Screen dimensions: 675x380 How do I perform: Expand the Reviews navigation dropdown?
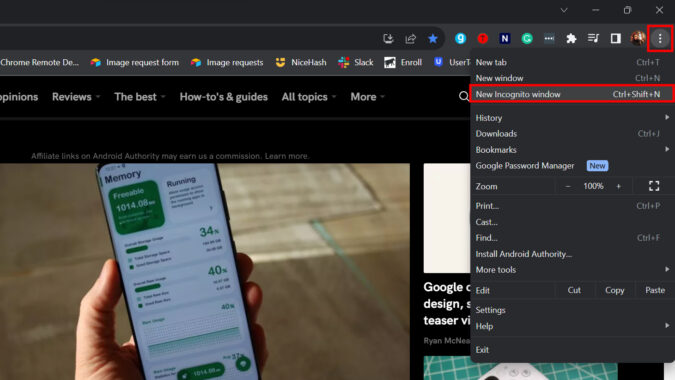(76, 97)
